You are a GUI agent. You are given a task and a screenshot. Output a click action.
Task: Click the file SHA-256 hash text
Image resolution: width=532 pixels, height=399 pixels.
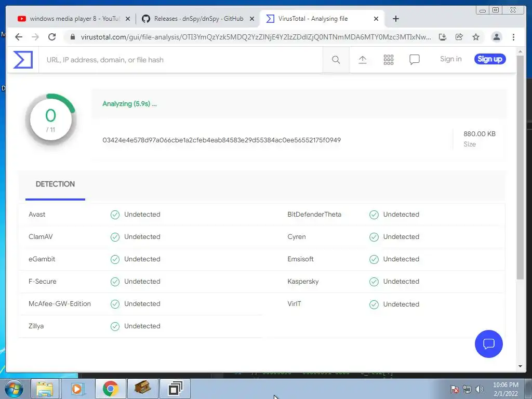221,140
